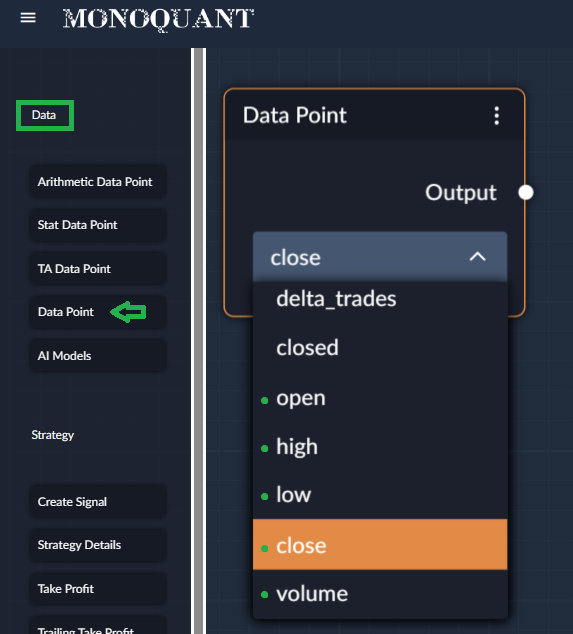Viewport: 573px width, 634px height.
Task: Add an Arithmetic Data Point node
Action: 98,182
